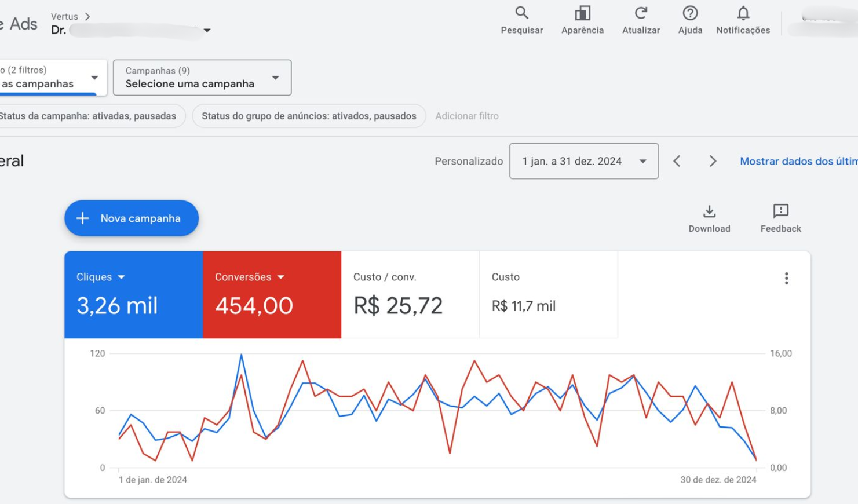This screenshot has width=858, height=504.
Task: Go to the previous date period arrow
Action: tap(677, 161)
